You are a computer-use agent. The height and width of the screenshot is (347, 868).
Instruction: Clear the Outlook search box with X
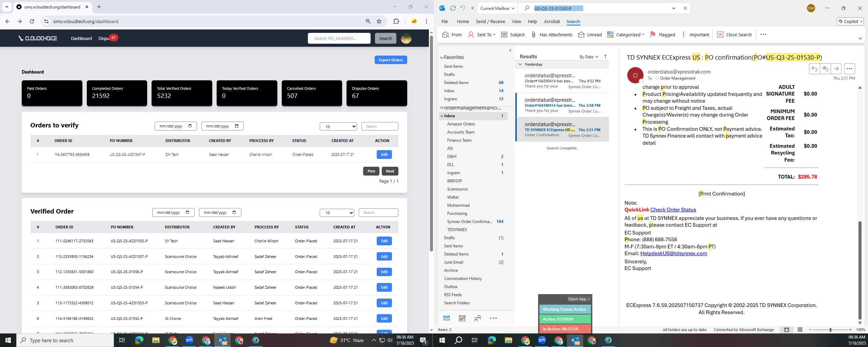685,8
